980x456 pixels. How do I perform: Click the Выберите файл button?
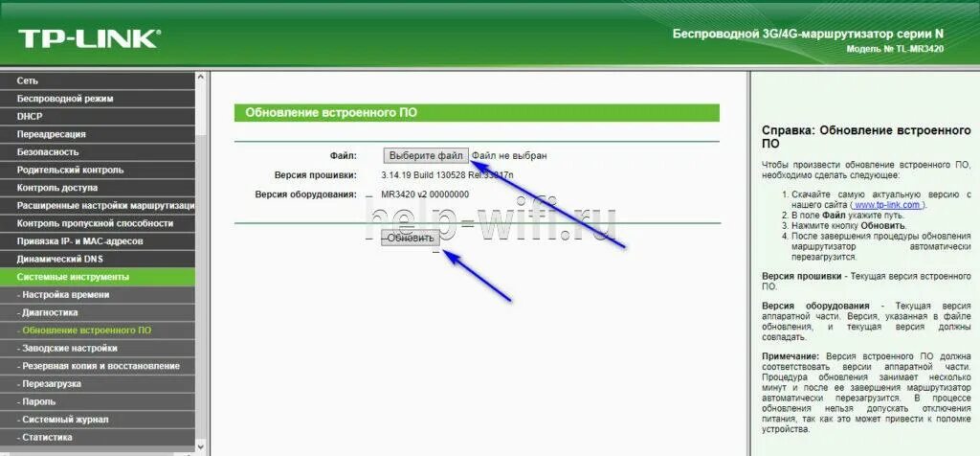click(x=426, y=155)
